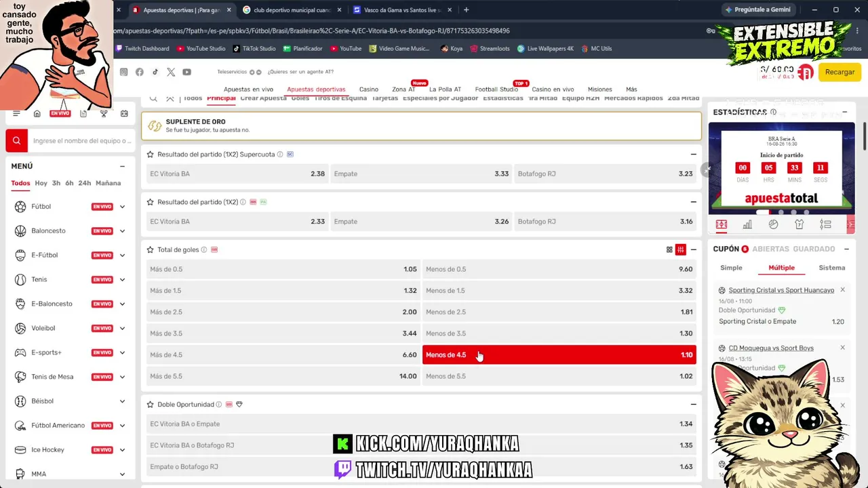This screenshot has width=868, height=488.
Task: Open the jersey lineup icon in Estadísticas
Action: [799, 224]
